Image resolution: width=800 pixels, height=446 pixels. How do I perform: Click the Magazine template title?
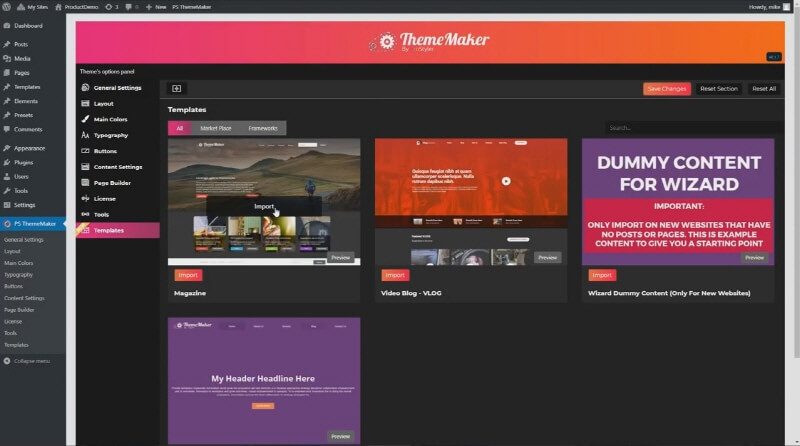click(x=190, y=293)
